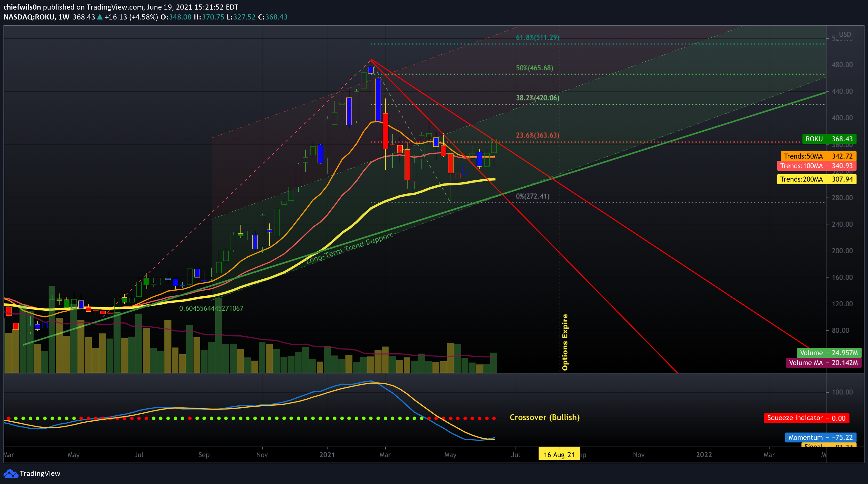Screen dimensions: 868x484
Task: Click the 16 Aug '21 date marker
Action: coord(559,454)
